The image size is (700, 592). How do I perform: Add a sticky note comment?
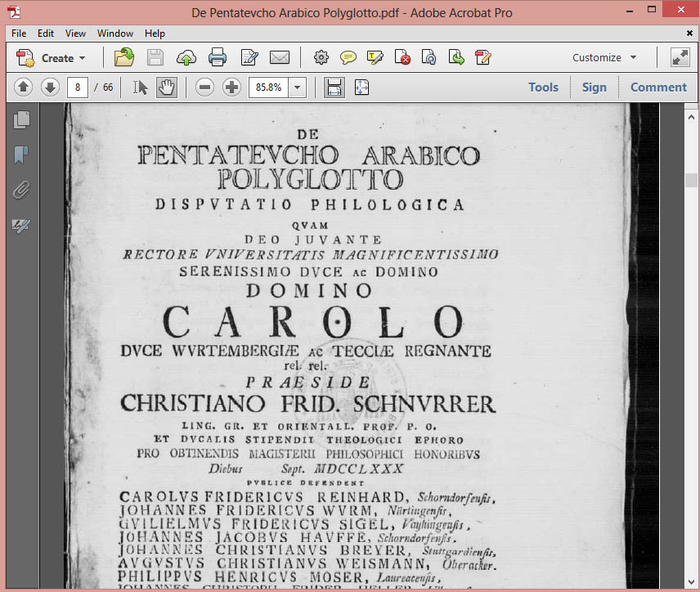(x=348, y=57)
